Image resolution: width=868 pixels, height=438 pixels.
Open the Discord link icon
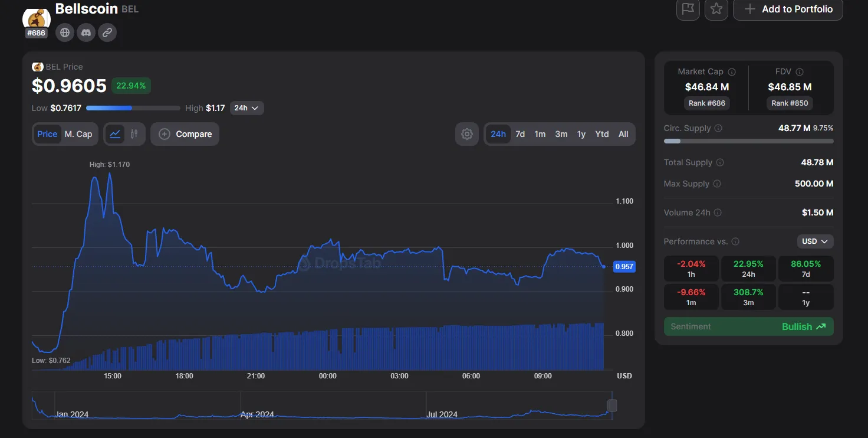(86, 32)
